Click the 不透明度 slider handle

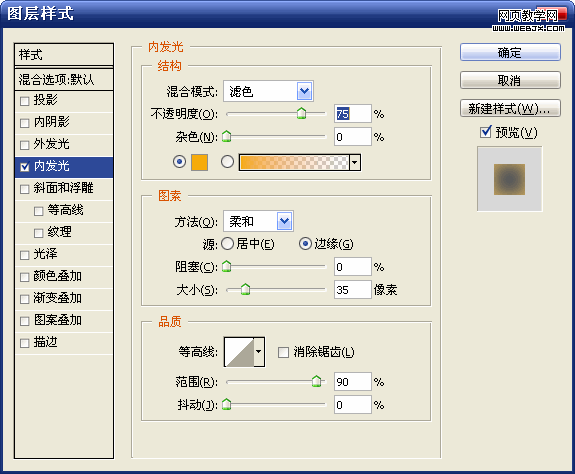301,113
